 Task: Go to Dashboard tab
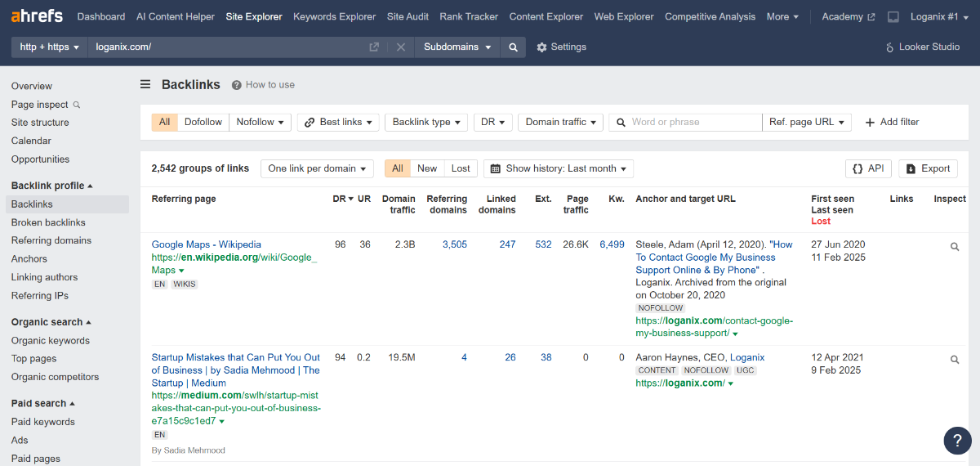(x=101, y=17)
